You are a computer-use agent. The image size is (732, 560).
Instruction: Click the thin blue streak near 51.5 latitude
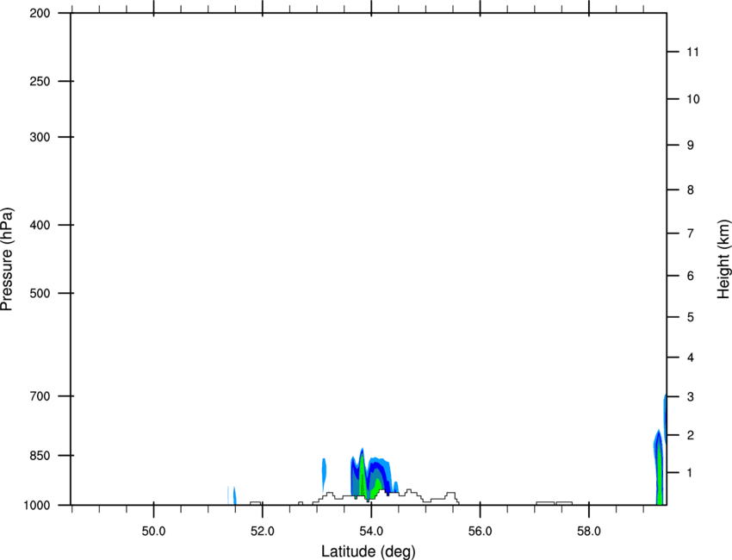pyautogui.click(x=234, y=495)
